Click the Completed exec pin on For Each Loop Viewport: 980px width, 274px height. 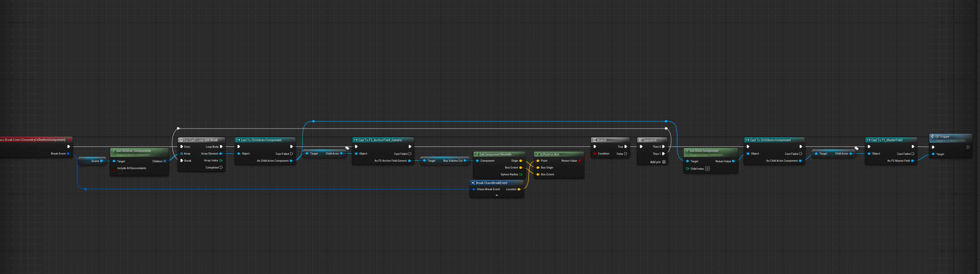[221, 168]
